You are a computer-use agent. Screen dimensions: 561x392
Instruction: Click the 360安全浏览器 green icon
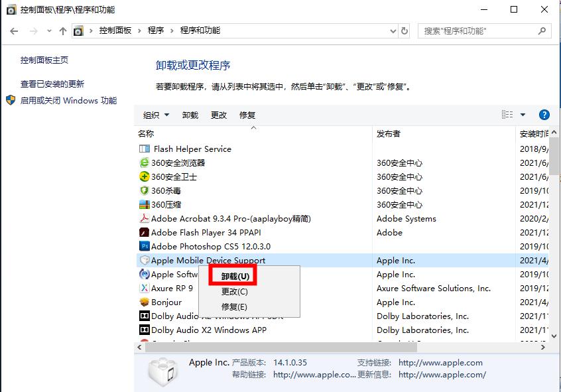pyautogui.click(x=145, y=163)
